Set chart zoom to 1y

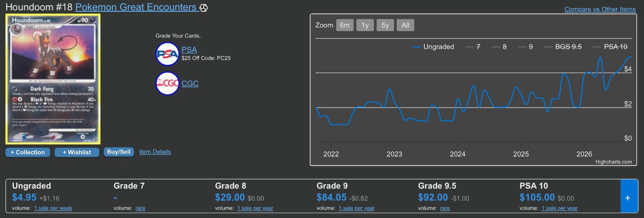(365, 25)
